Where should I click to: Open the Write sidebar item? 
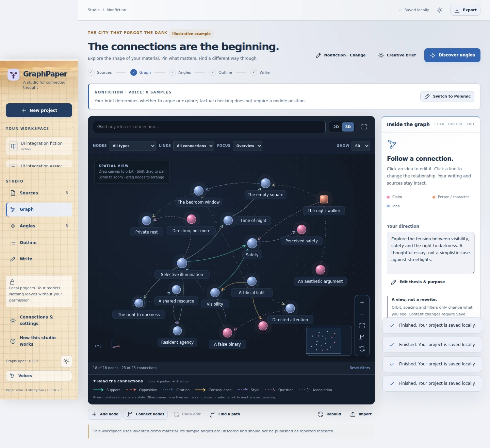click(x=39, y=259)
